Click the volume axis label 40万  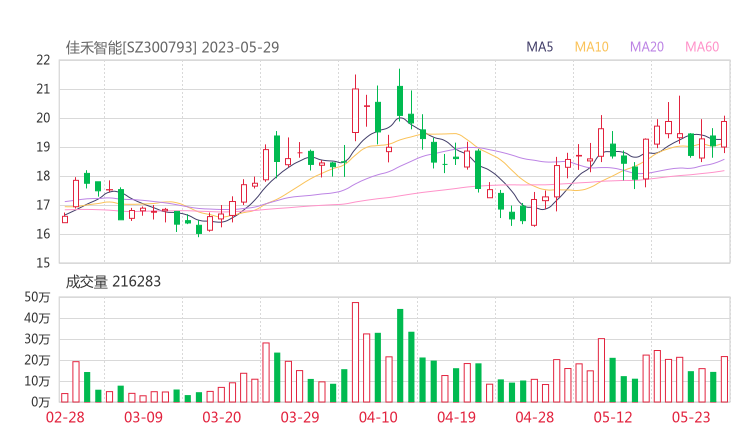pos(37,318)
